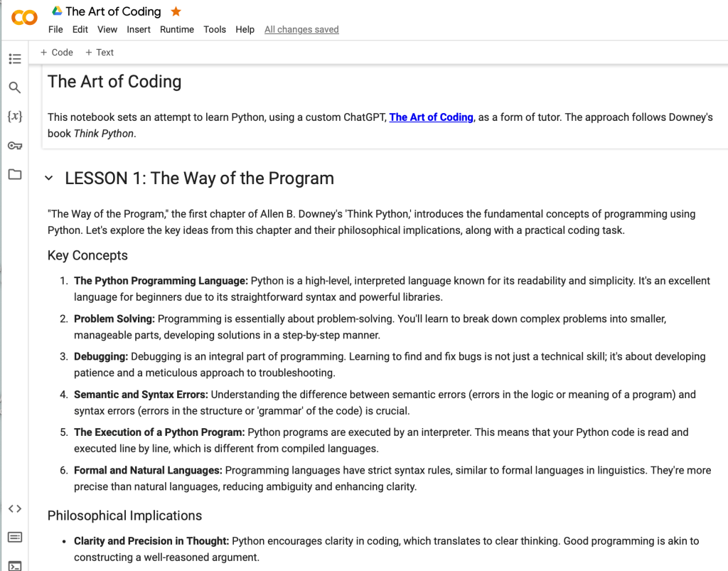Open the find and replace search icon
728x571 pixels.
15,87
